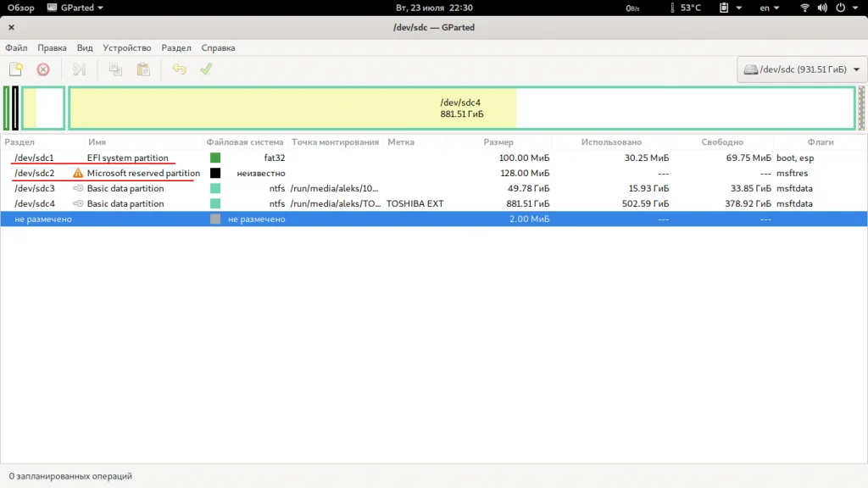The height and width of the screenshot is (488, 868).
Task: Select the /dev/sdc1 row
Action: [x=434, y=158]
